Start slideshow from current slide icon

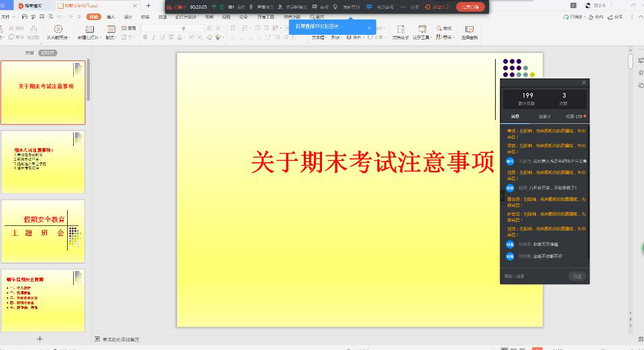coord(58,30)
